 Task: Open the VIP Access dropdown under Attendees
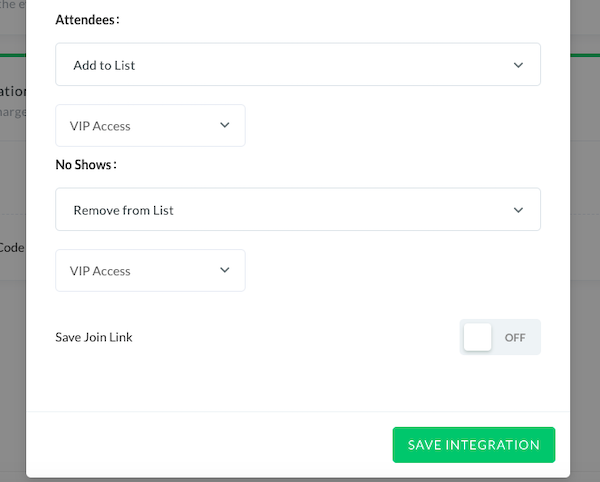click(150, 126)
